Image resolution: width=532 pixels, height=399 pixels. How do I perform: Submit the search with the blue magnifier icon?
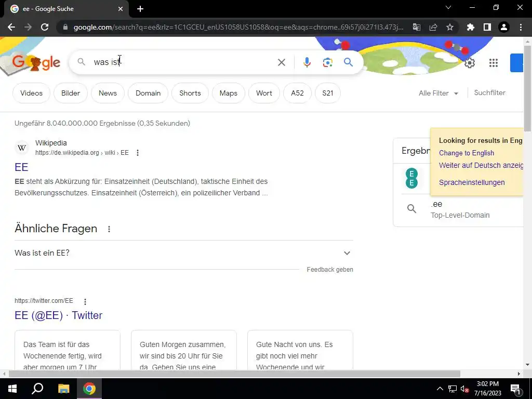pos(348,62)
